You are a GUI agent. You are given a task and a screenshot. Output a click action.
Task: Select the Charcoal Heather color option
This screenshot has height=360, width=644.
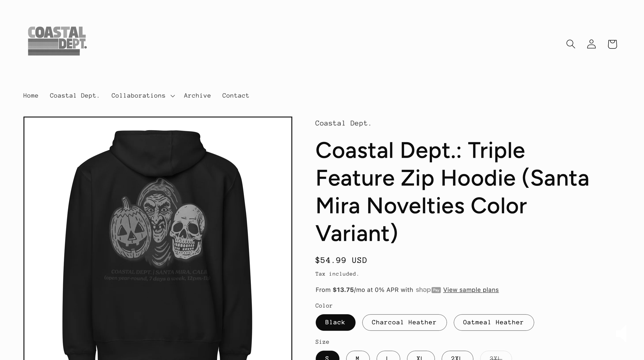coord(404,322)
